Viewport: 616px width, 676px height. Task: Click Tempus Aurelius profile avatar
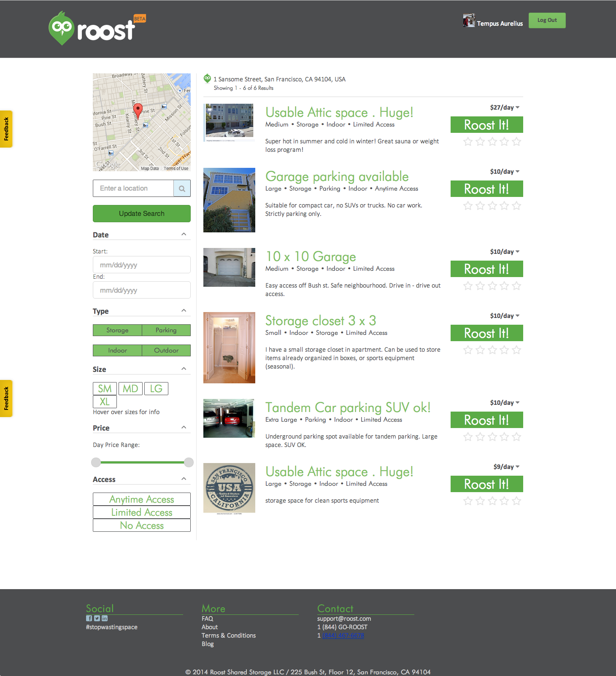(x=469, y=21)
